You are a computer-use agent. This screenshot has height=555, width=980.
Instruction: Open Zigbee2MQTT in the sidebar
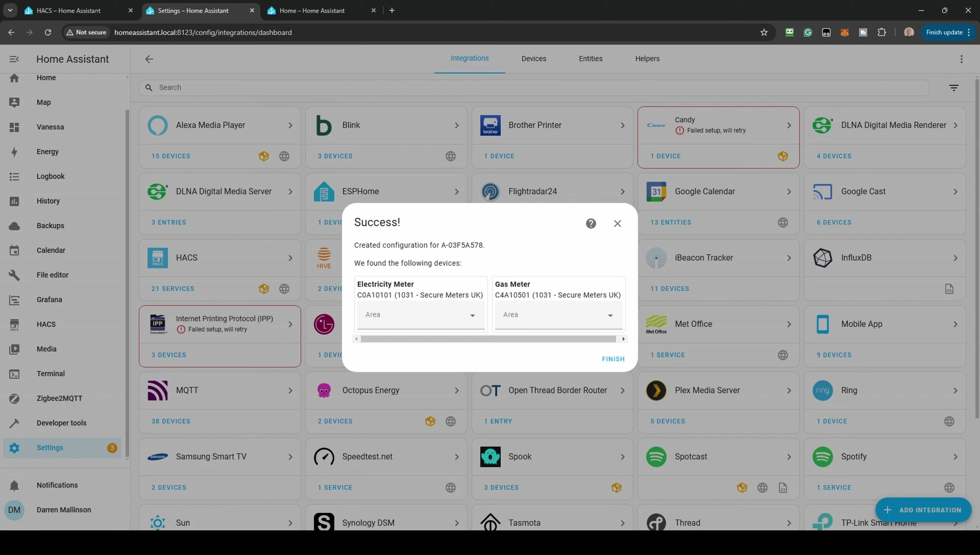[x=62, y=398]
